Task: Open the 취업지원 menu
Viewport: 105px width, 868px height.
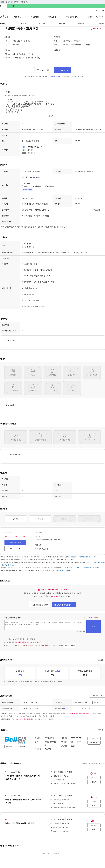Action: 35,17
